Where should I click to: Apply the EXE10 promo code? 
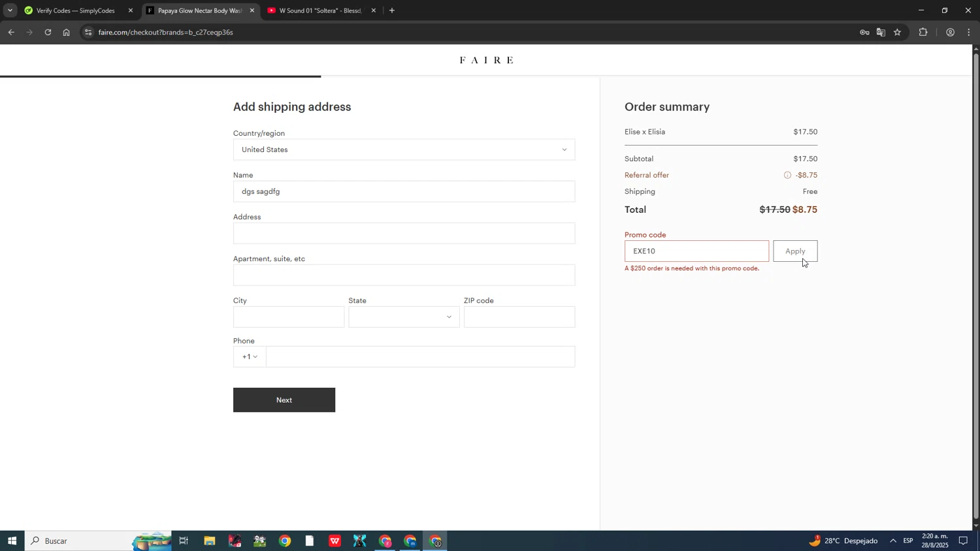click(x=794, y=251)
